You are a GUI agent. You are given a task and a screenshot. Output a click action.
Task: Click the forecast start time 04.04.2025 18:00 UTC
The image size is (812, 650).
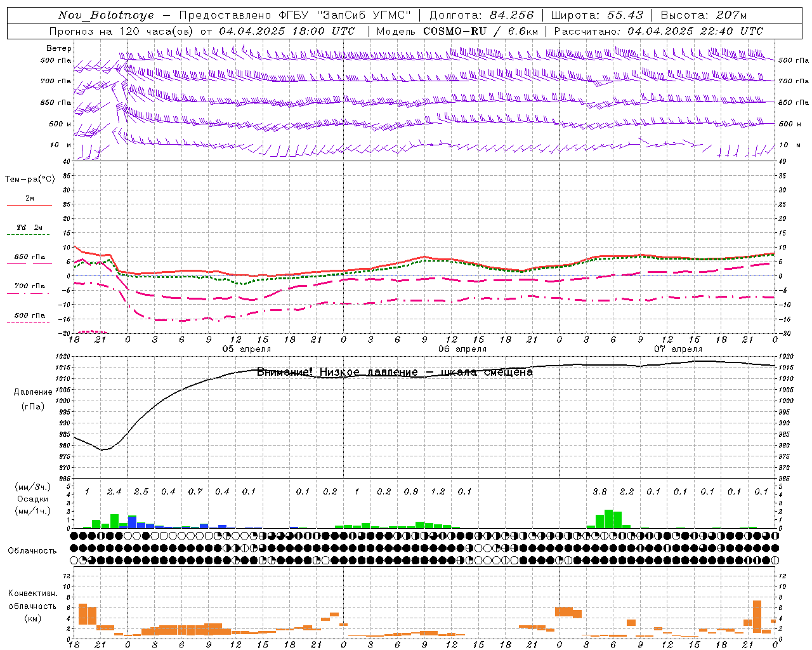(x=287, y=31)
